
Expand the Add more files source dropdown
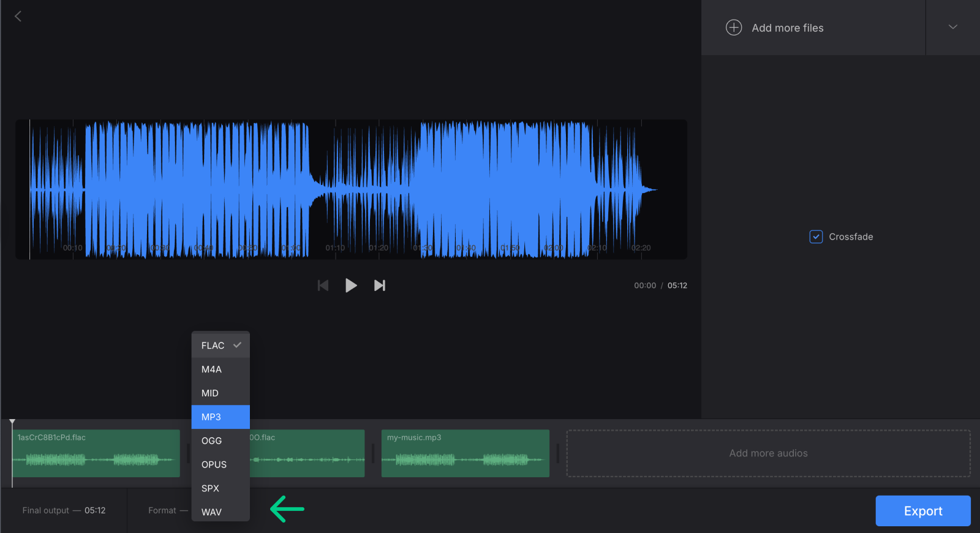(952, 27)
